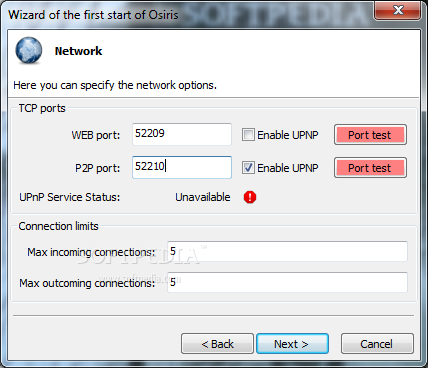Click the Network page heading
Viewport: 428px width, 368px height.
[78, 51]
